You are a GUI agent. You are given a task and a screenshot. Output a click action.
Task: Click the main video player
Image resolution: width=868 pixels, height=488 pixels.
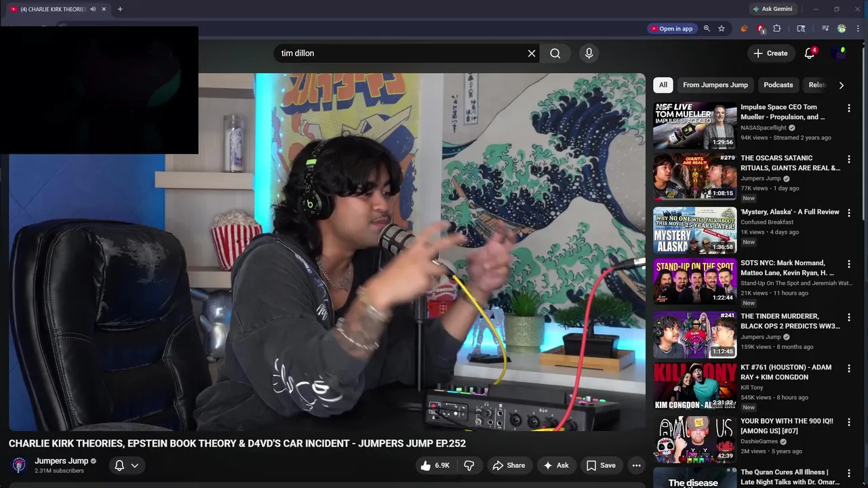click(x=327, y=252)
